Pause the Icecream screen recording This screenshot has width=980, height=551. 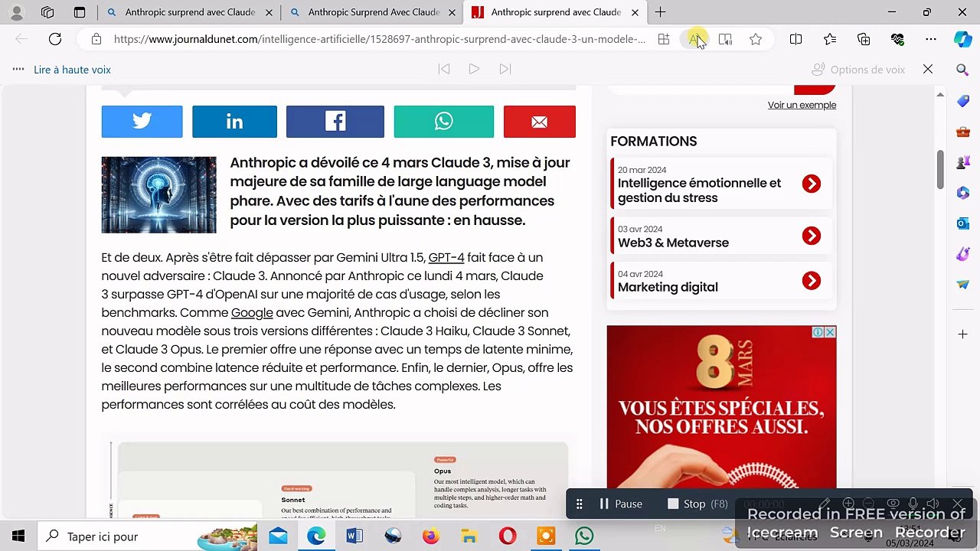(x=621, y=504)
